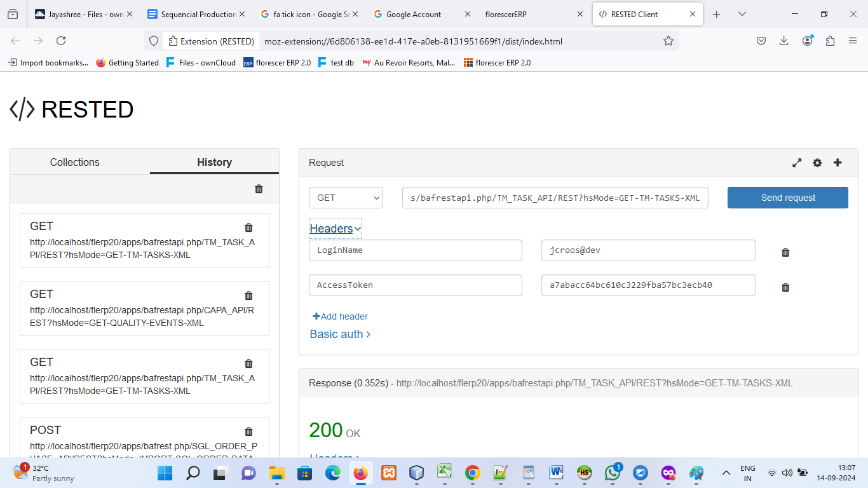This screenshot has height=488, width=868.
Task: Open RESTED settings gear icon
Action: click(817, 163)
